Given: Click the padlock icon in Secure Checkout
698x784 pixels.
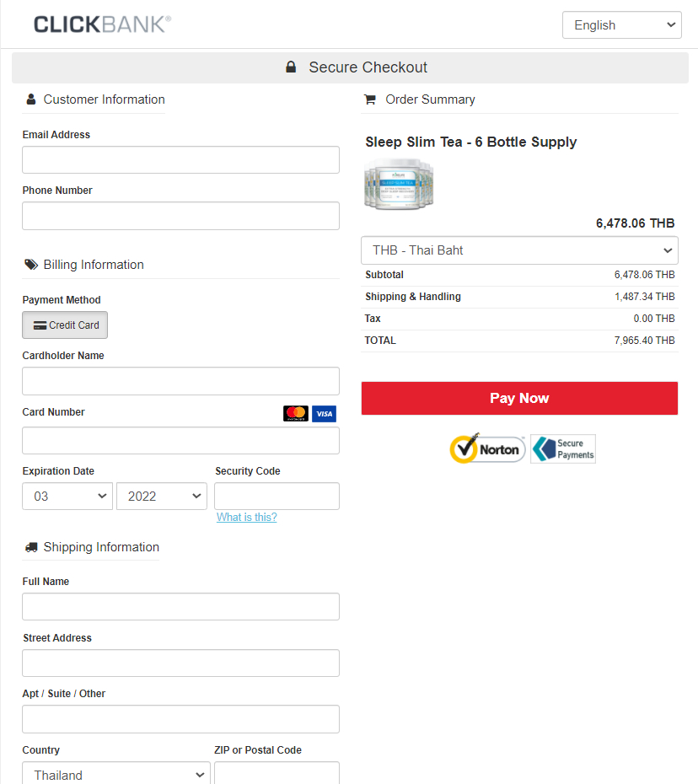Looking at the screenshot, I should pos(291,67).
